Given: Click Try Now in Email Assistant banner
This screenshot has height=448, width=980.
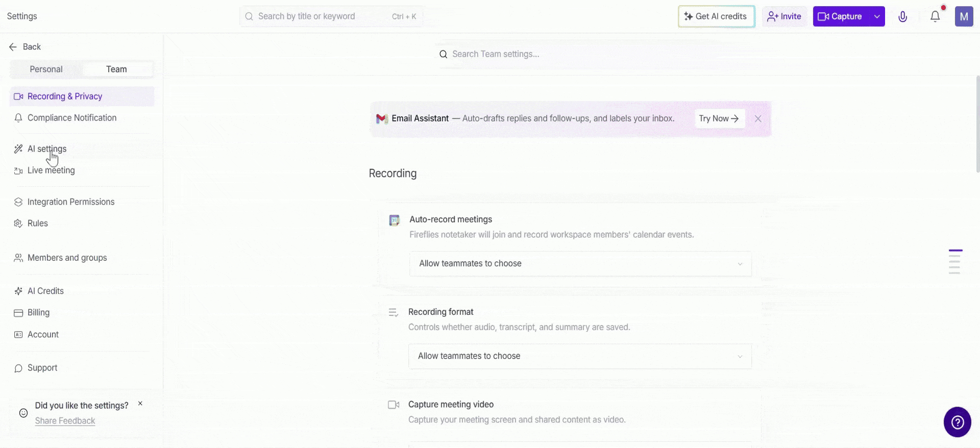Looking at the screenshot, I should pyautogui.click(x=719, y=118).
